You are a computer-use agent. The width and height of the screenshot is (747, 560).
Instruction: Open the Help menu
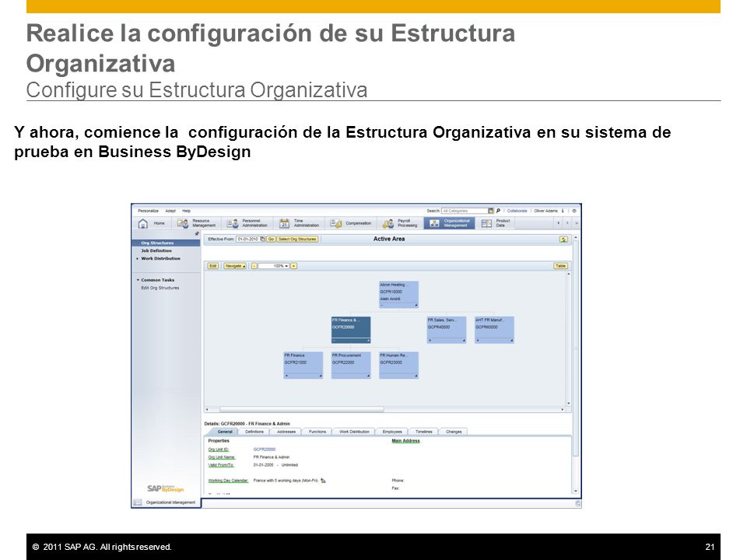(x=186, y=211)
